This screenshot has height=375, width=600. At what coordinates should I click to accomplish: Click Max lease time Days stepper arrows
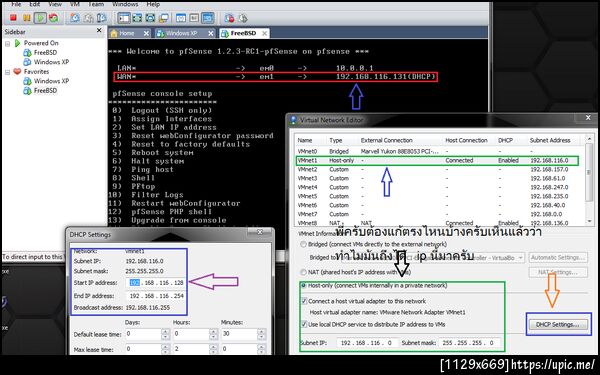165,349
